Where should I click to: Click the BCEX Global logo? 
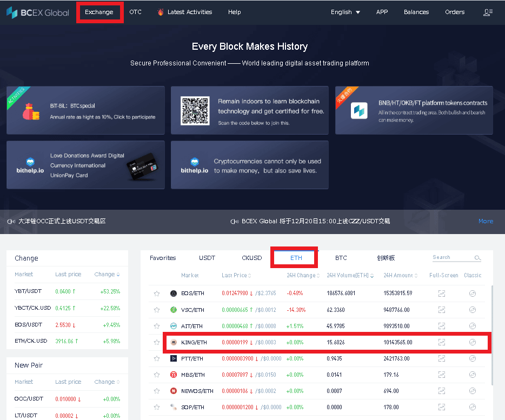[x=38, y=12]
